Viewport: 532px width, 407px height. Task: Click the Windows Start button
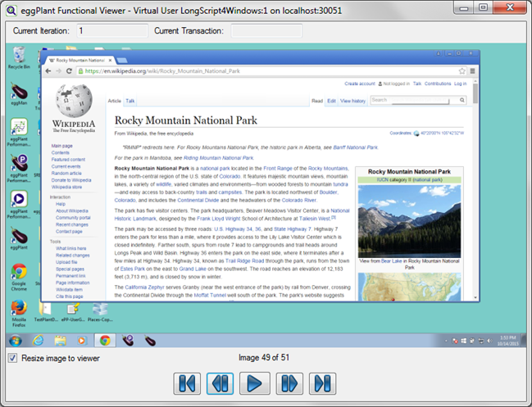click(15, 340)
